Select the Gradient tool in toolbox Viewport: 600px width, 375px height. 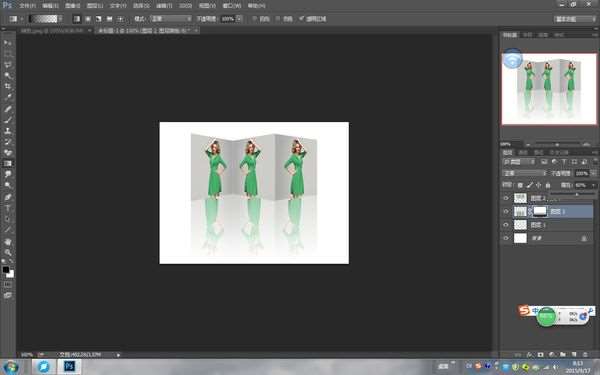(8, 163)
